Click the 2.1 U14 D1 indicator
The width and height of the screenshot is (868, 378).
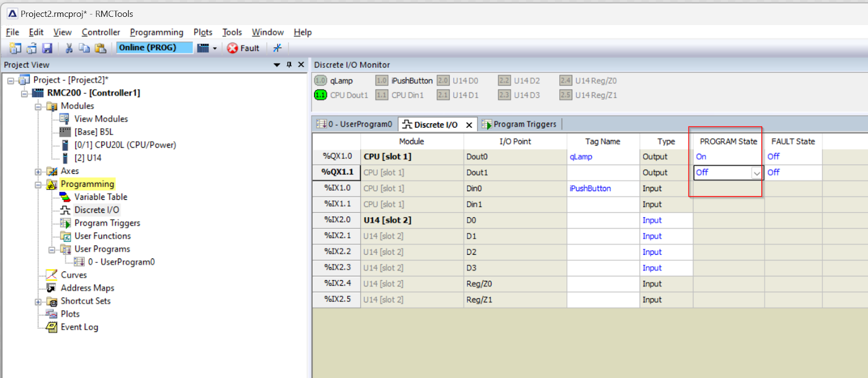pos(443,95)
